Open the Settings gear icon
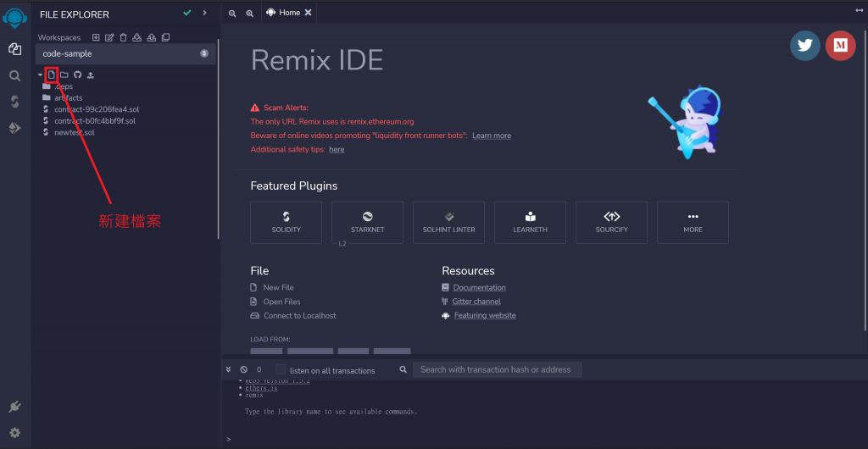This screenshot has height=449, width=868. (15, 432)
